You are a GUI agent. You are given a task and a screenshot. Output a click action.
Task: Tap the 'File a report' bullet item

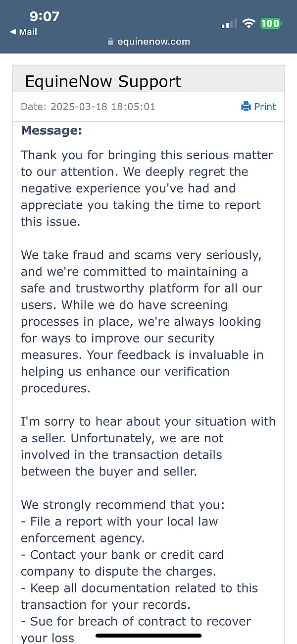click(x=120, y=530)
